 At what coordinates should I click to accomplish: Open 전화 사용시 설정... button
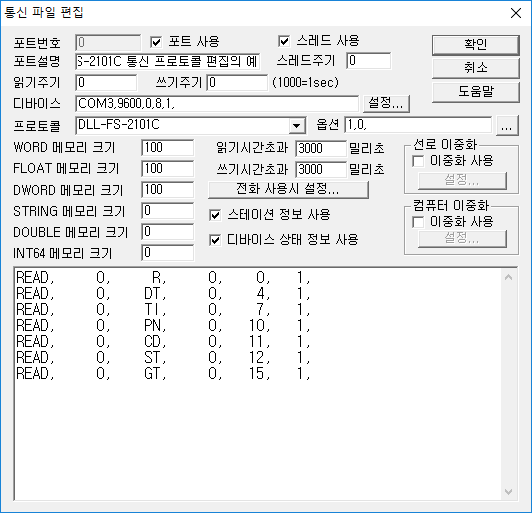(288, 190)
